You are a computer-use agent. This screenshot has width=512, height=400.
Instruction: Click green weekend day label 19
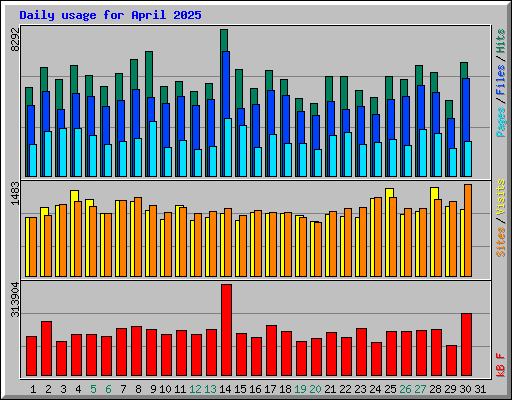(300, 389)
